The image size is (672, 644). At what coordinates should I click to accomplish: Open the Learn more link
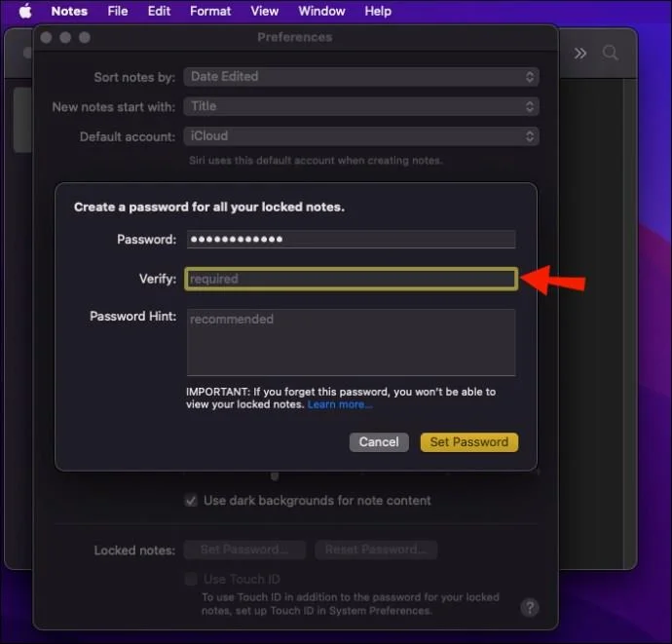[340, 404]
